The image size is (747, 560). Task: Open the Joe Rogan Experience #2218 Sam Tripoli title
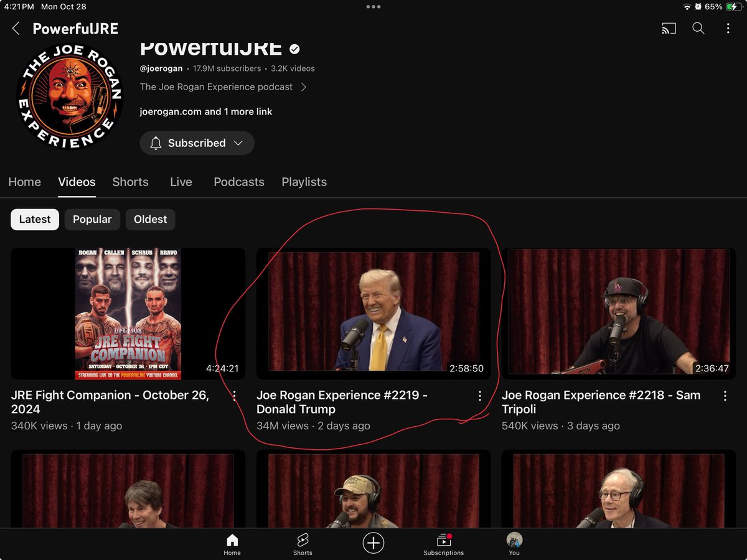601,402
